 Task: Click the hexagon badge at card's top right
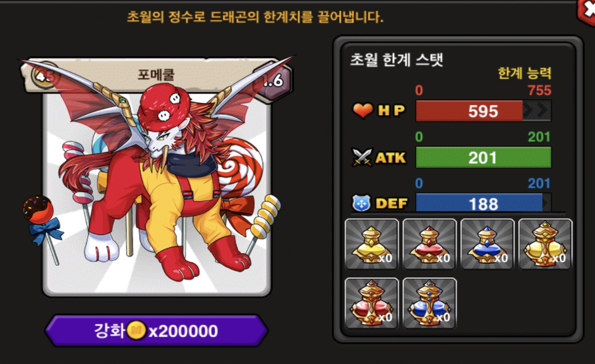point(273,80)
